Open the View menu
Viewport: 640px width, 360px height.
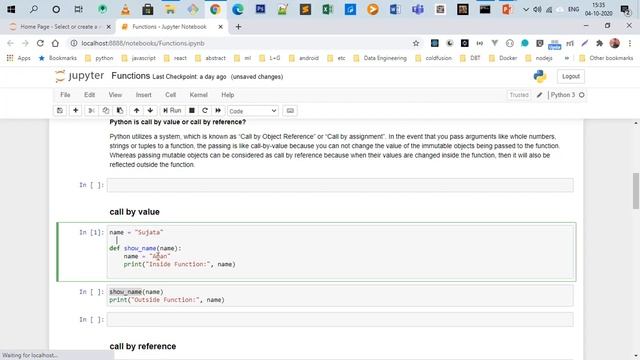click(115, 95)
